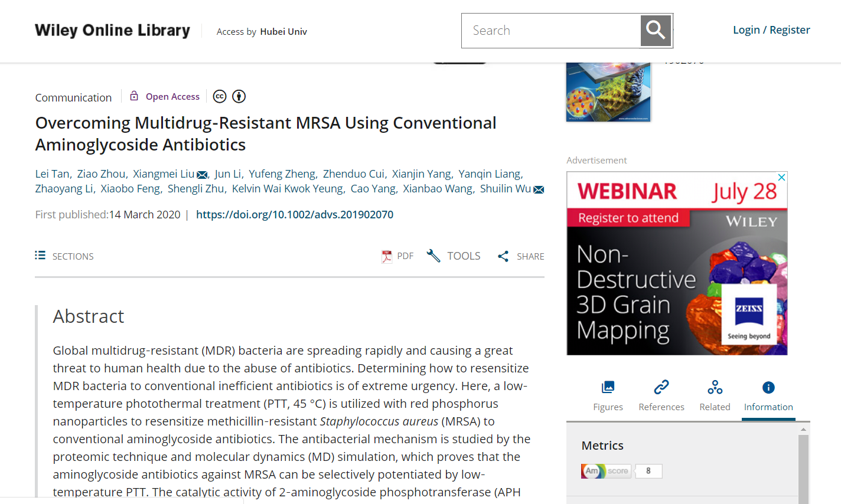This screenshot has height=504, width=841.
Task: Click the search magnifying glass button
Action: point(656,31)
